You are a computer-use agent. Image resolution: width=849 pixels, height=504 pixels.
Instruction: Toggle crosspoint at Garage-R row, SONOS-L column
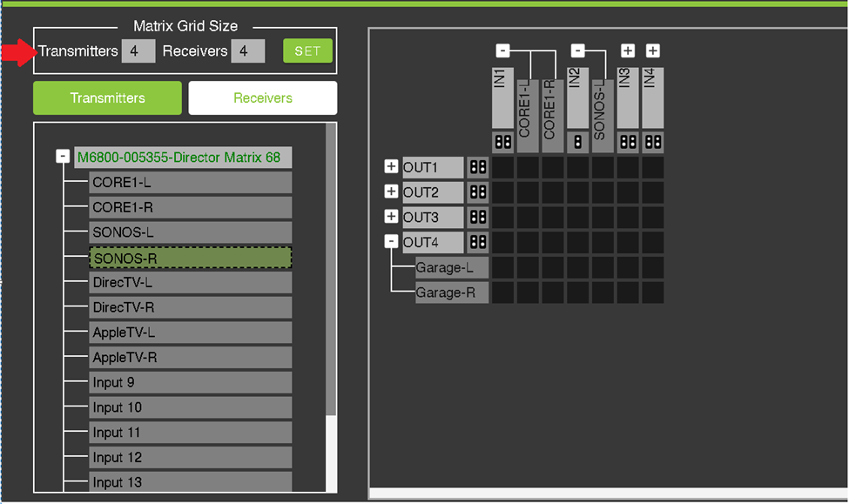[603, 293]
